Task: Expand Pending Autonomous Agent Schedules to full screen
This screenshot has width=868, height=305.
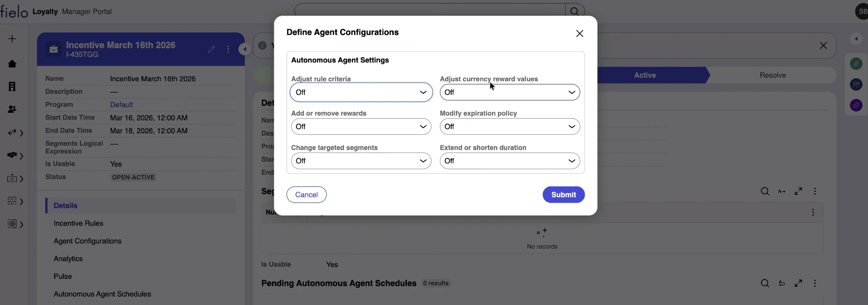Action: coord(798,283)
